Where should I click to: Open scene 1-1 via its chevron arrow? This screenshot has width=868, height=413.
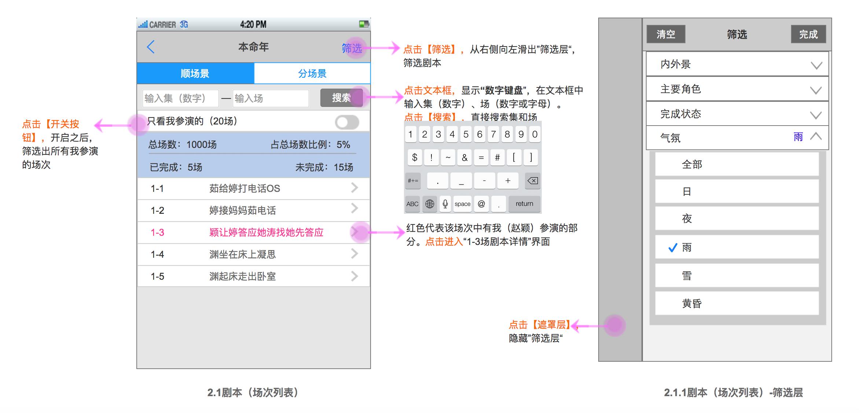[354, 188]
